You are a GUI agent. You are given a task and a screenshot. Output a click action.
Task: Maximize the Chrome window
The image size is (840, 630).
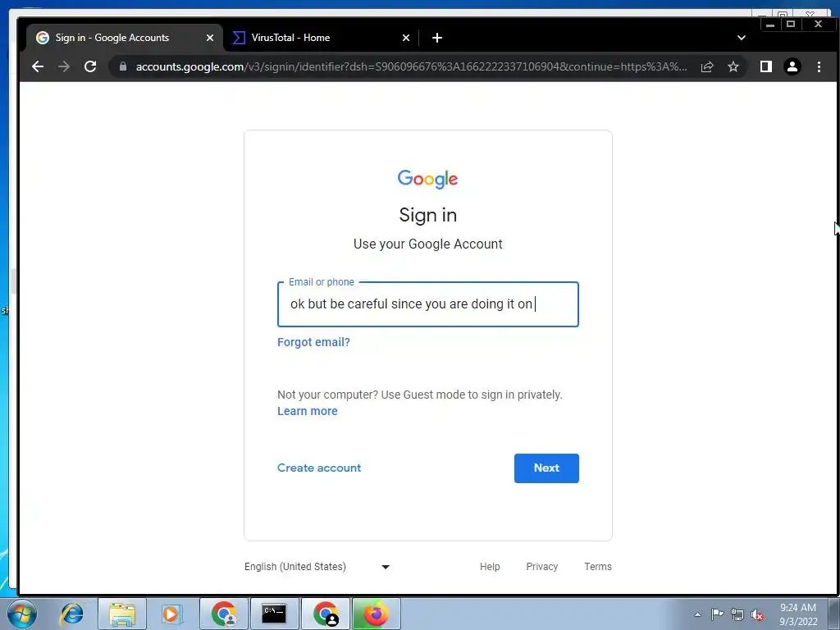click(x=791, y=25)
